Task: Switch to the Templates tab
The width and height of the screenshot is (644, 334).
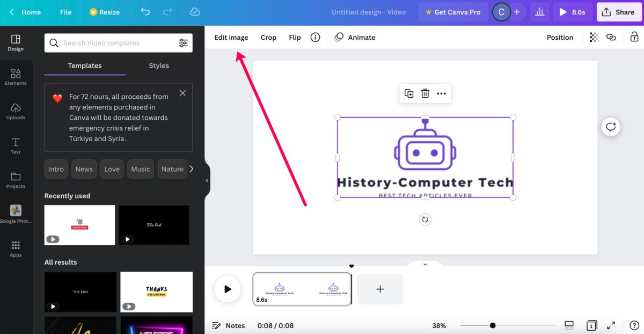Action: point(85,66)
